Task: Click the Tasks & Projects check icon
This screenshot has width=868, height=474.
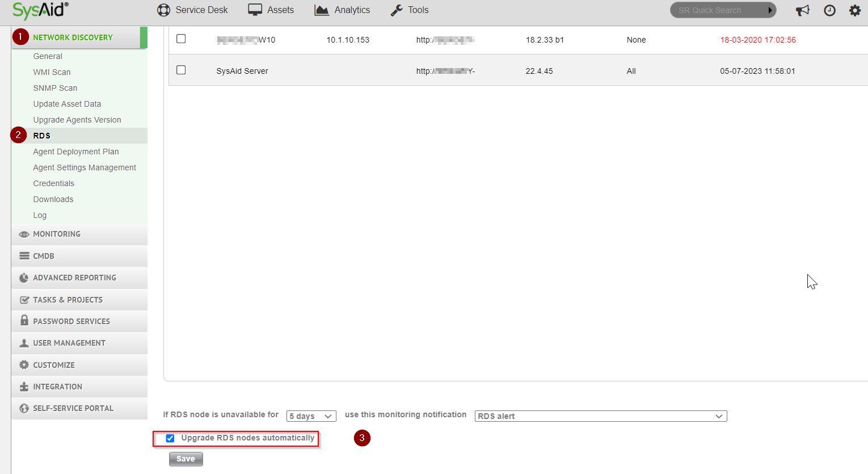Action: tap(24, 300)
